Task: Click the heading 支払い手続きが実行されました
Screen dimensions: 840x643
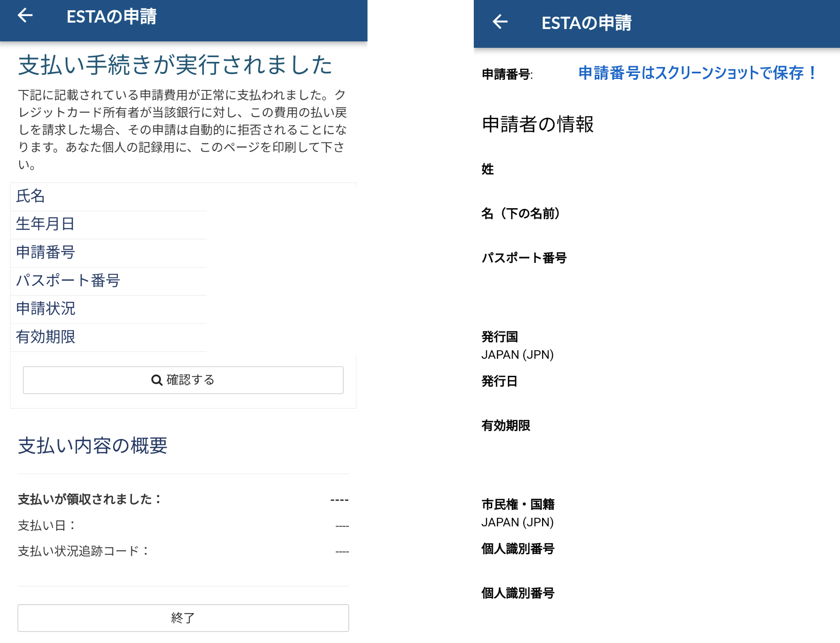Action: (x=175, y=65)
